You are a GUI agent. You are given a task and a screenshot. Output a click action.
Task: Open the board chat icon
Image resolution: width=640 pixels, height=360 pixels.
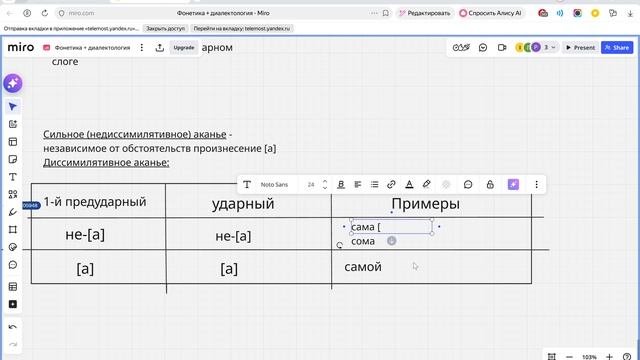pos(483,48)
